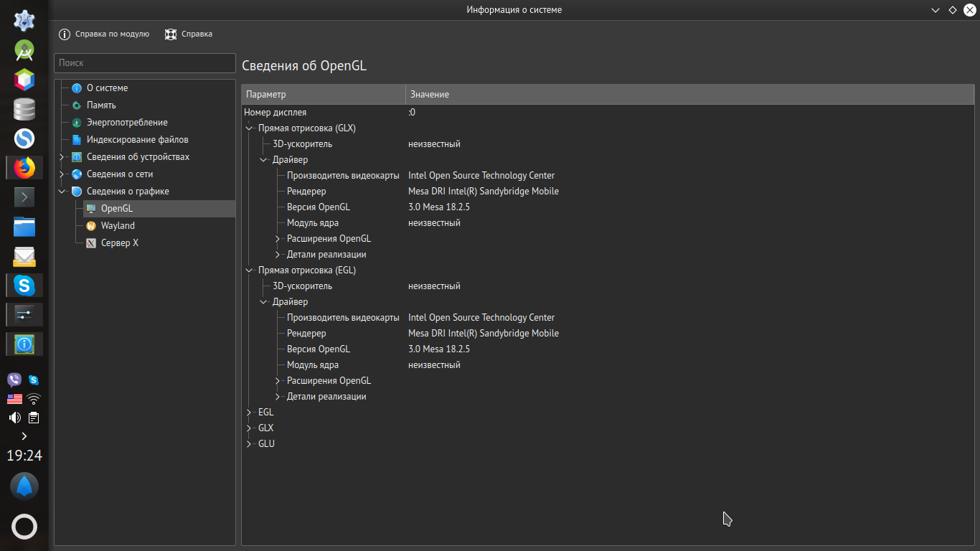Expand the EGL tree node
The height and width of the screenshot is (551, 980).
coord(249,413)
